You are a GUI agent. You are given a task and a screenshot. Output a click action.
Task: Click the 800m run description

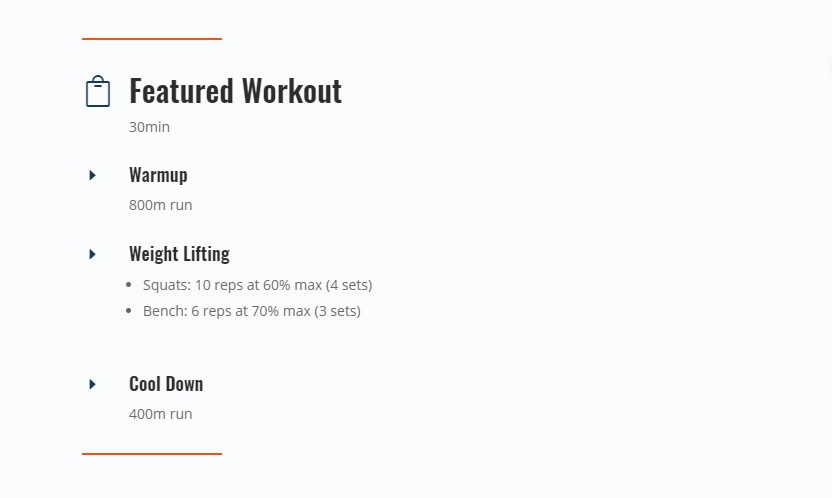tap(160, 205)
